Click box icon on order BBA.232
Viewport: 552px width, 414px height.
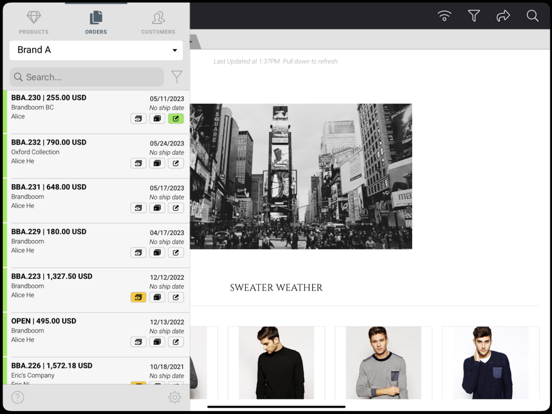[x=157, y=163]
